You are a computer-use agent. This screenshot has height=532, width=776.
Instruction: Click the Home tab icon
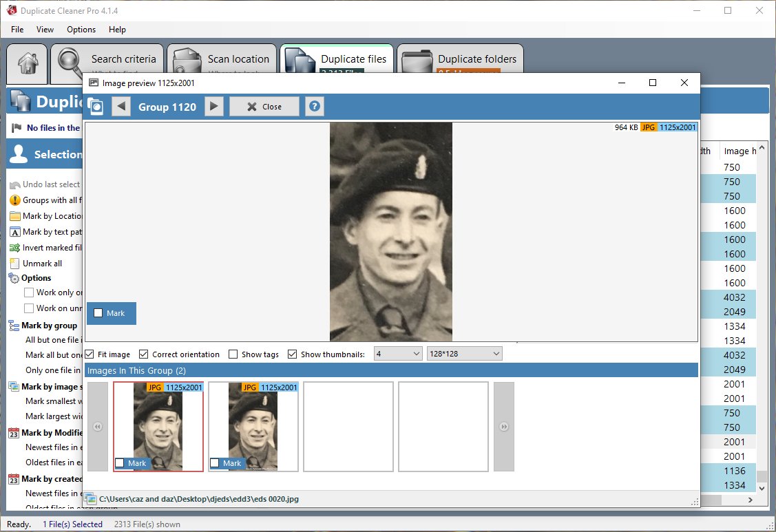click(x=28, y=65)
